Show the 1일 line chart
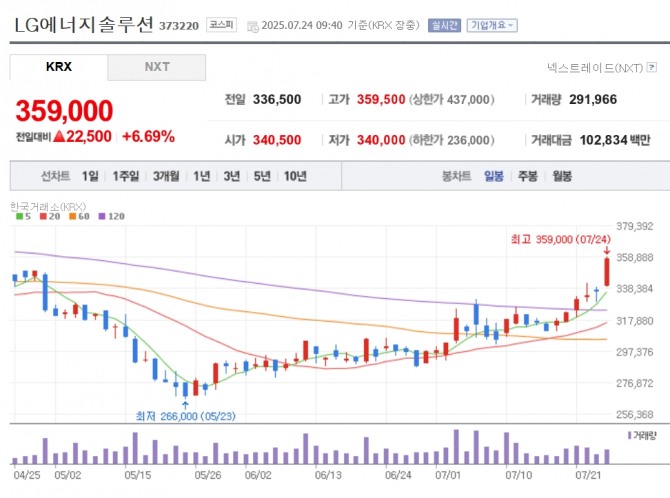Screen dimensions: 670x498 coord(90,176)
